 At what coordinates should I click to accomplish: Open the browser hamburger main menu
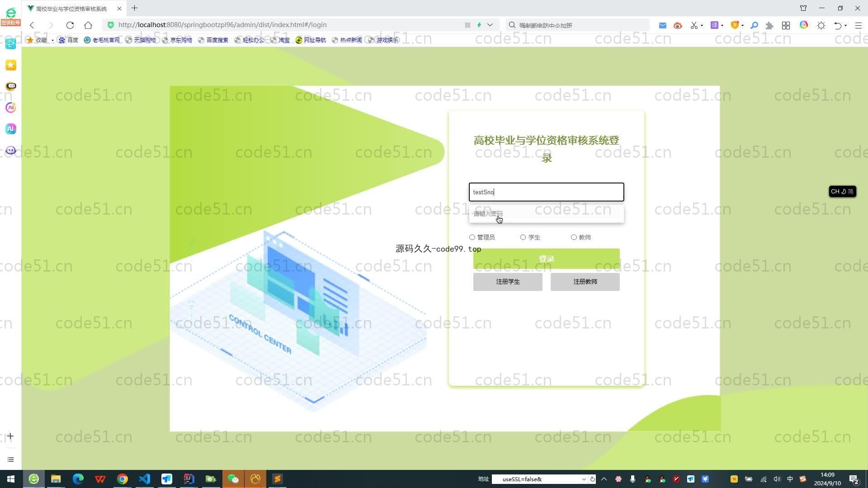click(x=859, y=25)
